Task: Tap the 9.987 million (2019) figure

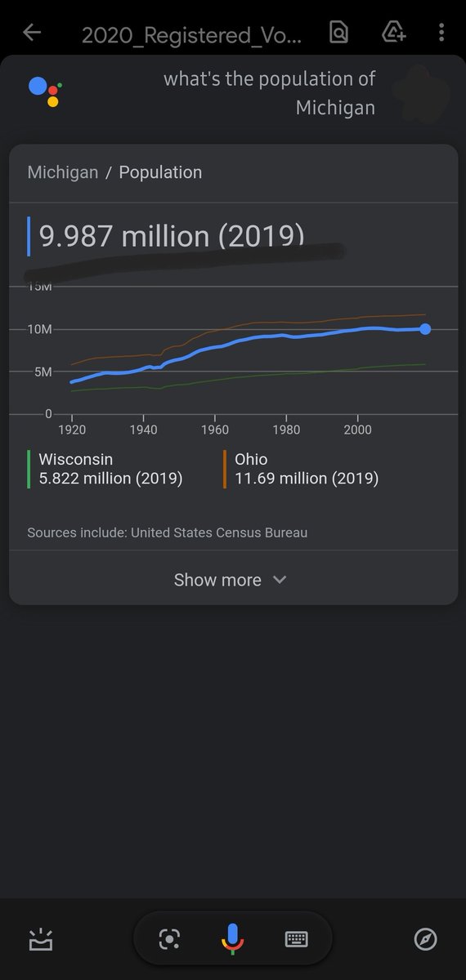Action: pyautogui.click(x=172, y=236)
